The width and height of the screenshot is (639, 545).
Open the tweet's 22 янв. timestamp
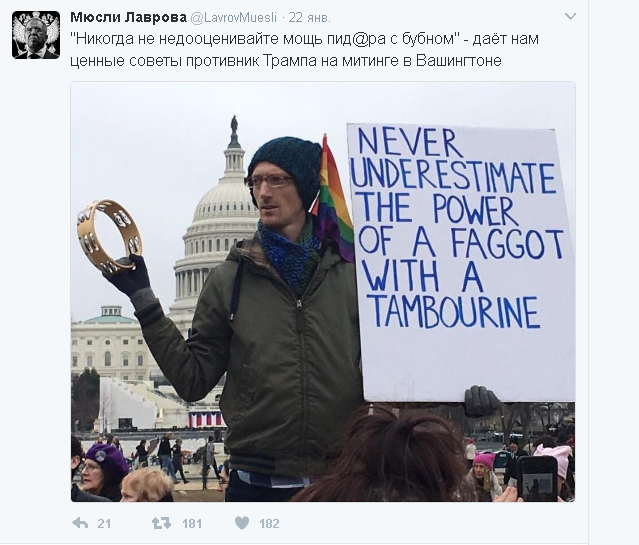(310, 18)
